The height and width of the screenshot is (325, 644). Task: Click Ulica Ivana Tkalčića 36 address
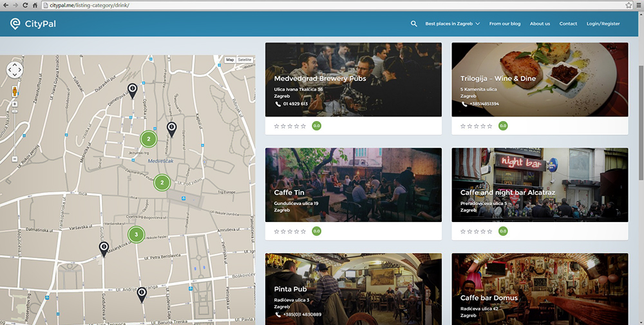pyautogui.click(x=299, y=89)
